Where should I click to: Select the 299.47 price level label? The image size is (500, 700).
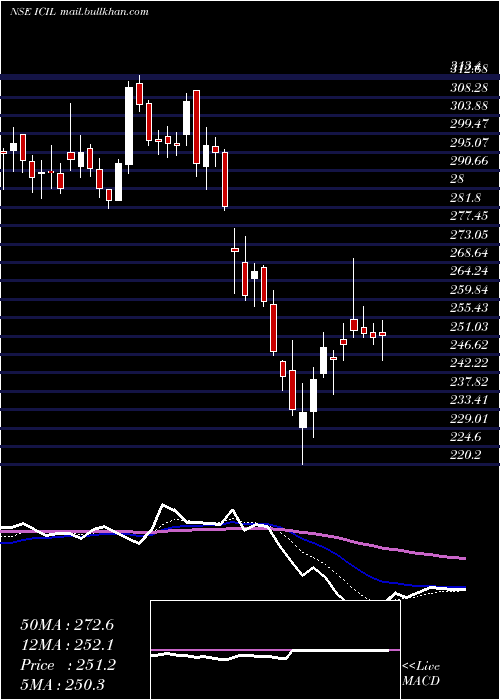click(469, 124)
